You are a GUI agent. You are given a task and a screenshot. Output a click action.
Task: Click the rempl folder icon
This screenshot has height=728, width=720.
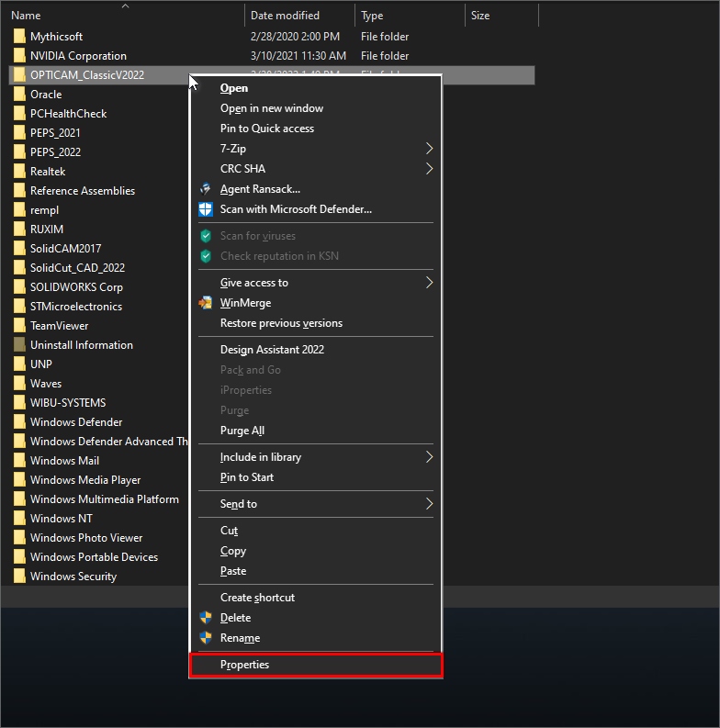pyautogui.click(x=19, y=210)
